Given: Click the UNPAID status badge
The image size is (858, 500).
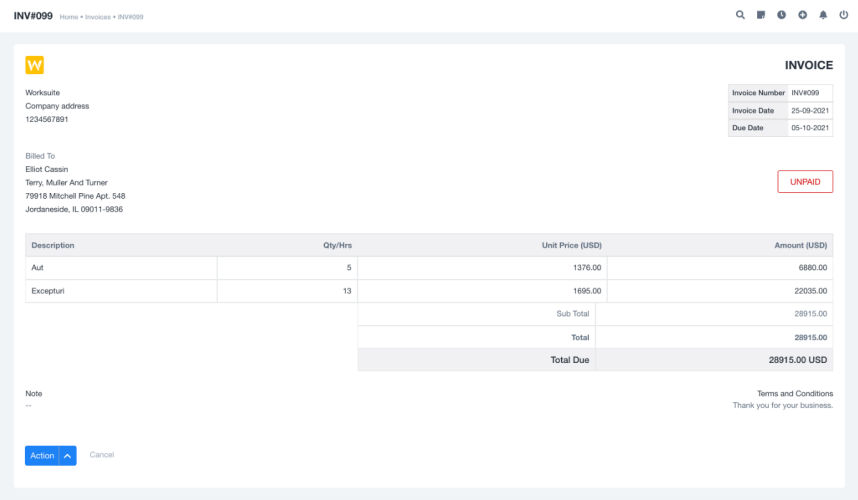Looking at the screenshot, I should pos(804,181).
